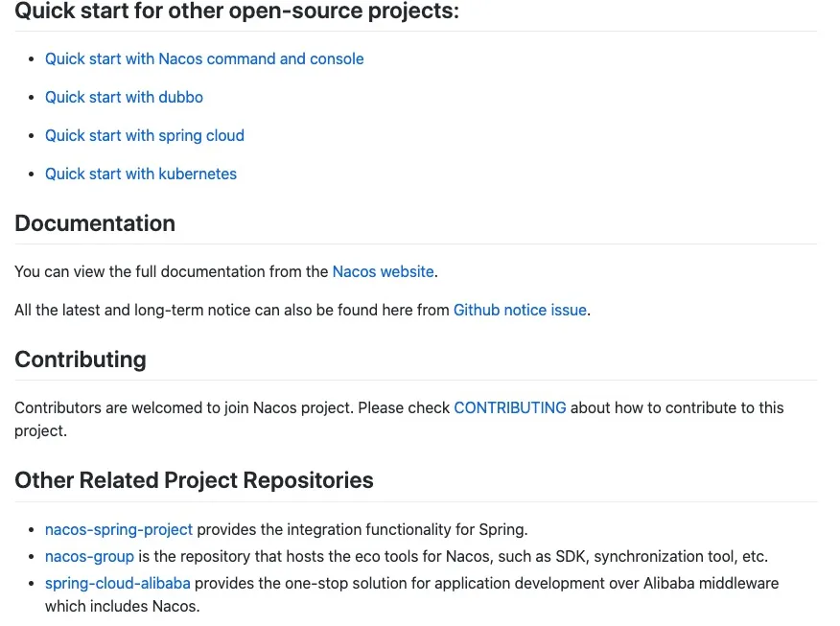Go to Quick start with kubernetes
This screenshot has height=626, width=840.
pyautogui.click(x=141, y=174)
